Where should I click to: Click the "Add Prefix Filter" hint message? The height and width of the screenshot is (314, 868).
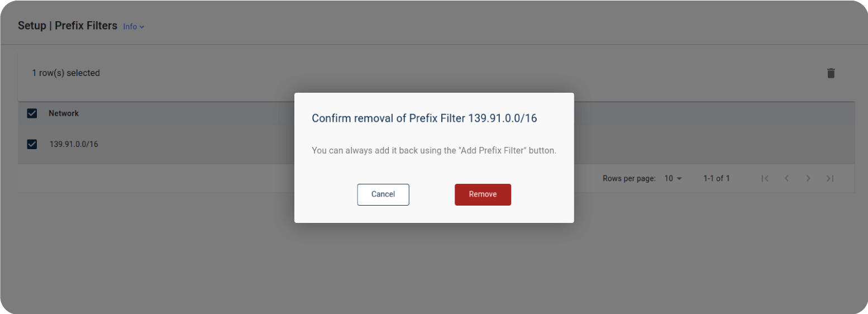tap(433, 151)
